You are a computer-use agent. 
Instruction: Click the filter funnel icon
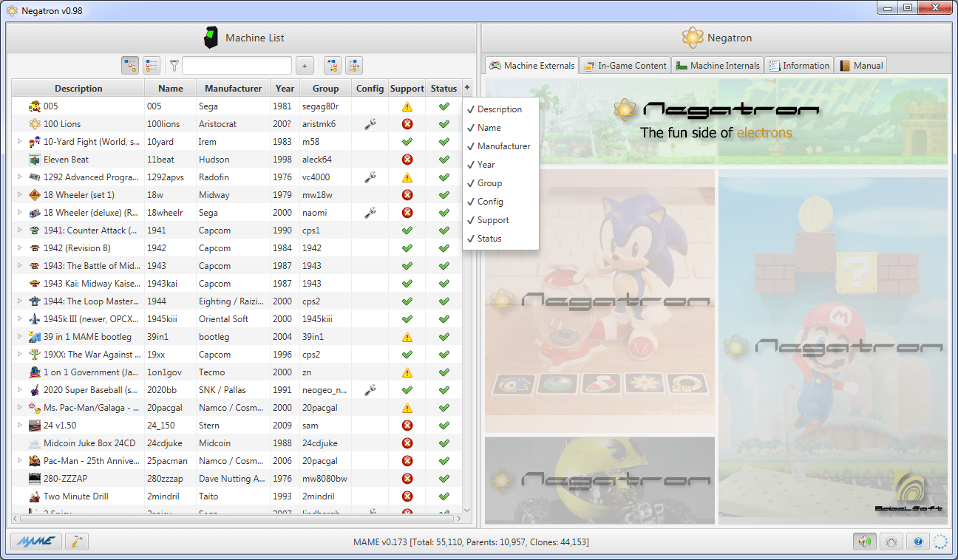[x=174, y=66]
